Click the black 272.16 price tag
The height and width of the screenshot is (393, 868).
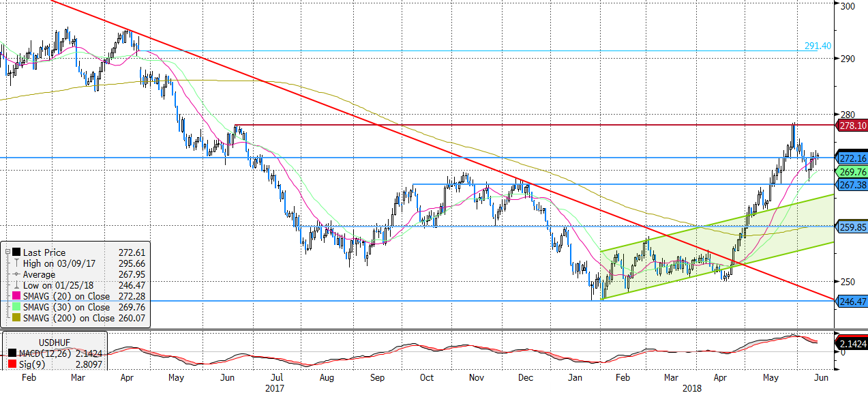point(851,158)
